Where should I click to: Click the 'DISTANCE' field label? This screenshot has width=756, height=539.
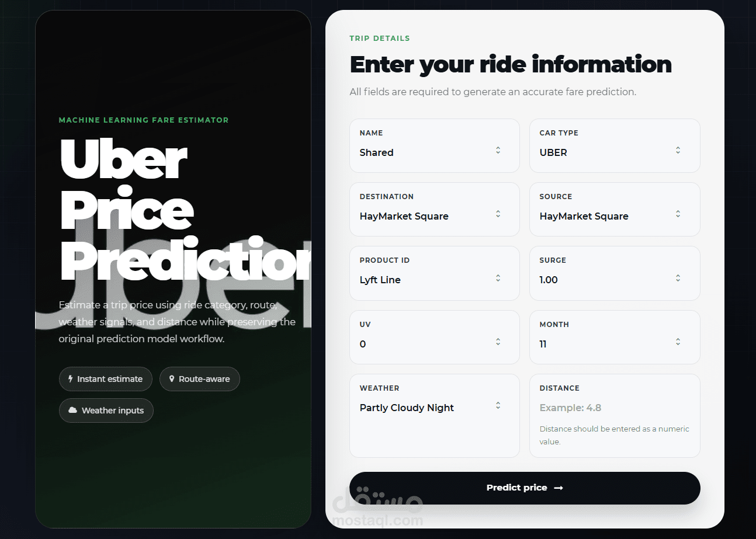click(559, 388)
